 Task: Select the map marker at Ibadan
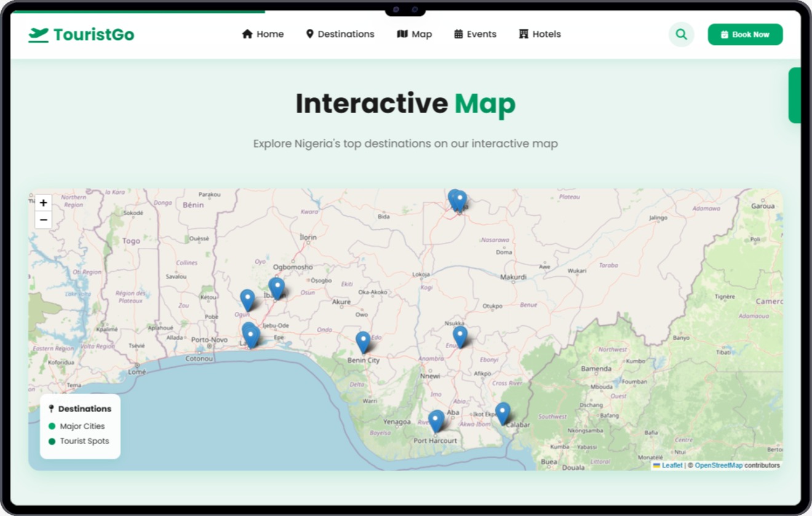(277, 288)
